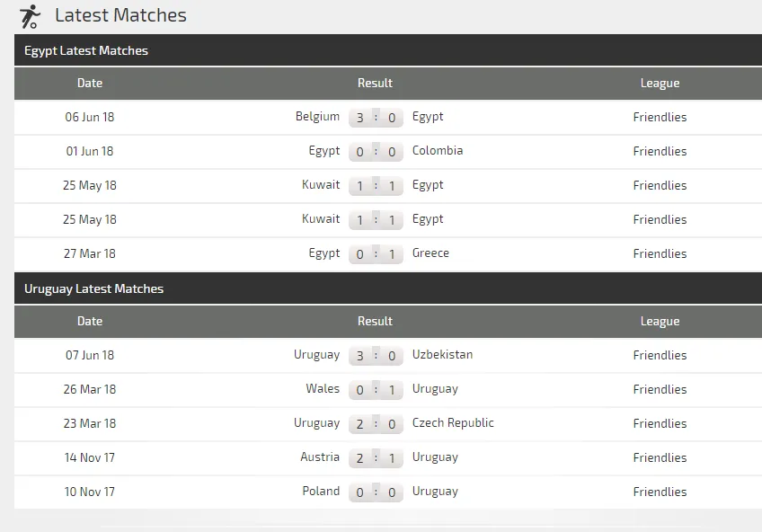Open Colombia team link in 01 Jun match
762x532 pixels.
coord(438,151)
